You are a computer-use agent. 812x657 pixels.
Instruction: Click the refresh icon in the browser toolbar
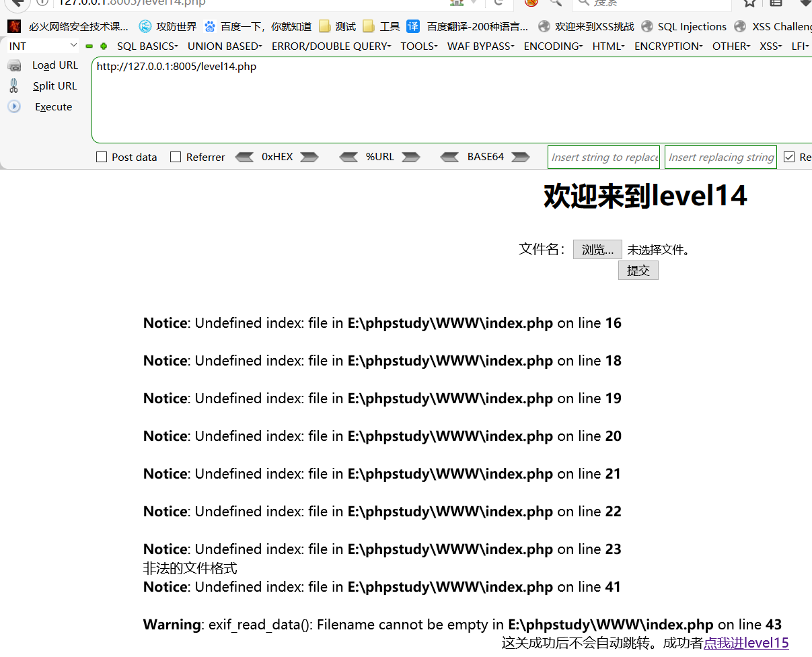click(x=496, y=3)
